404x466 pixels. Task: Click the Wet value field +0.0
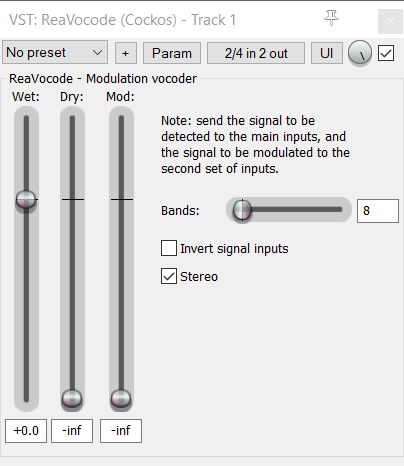[26, 431]
